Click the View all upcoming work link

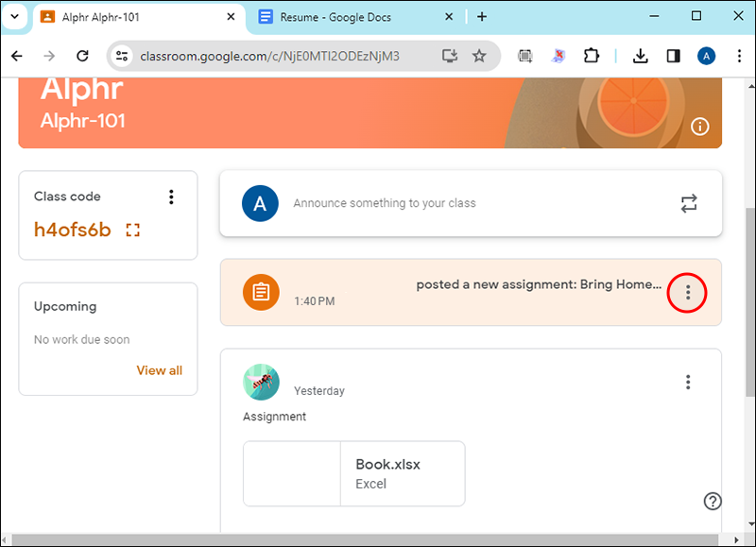pos(159,370)
